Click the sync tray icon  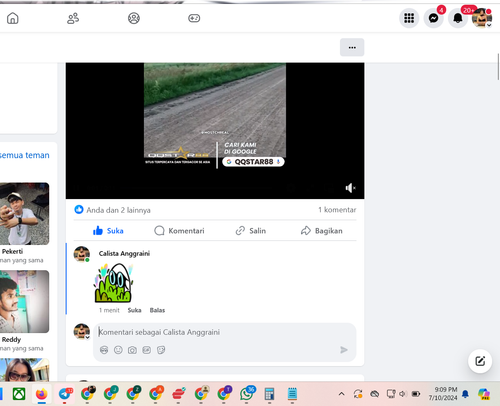tap(358, 394)
